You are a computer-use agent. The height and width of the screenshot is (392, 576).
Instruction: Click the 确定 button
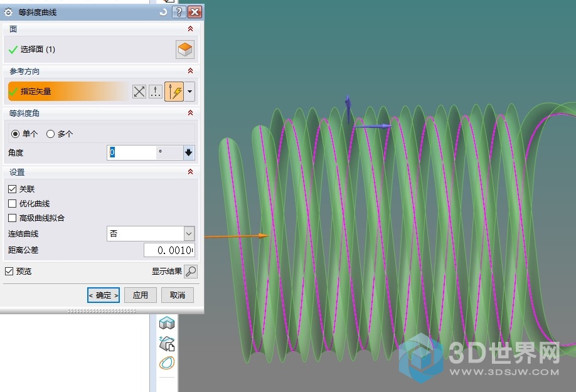[104, 295]
